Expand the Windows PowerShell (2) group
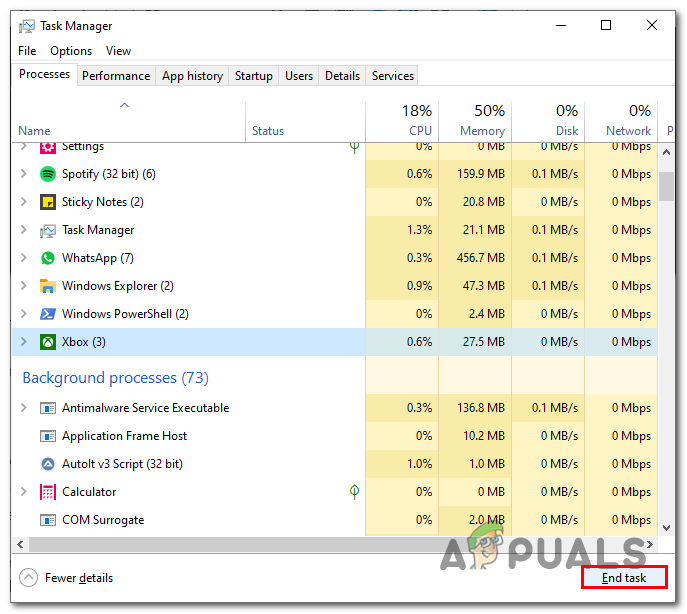This screenshot has height=614, width=687. 24,314
